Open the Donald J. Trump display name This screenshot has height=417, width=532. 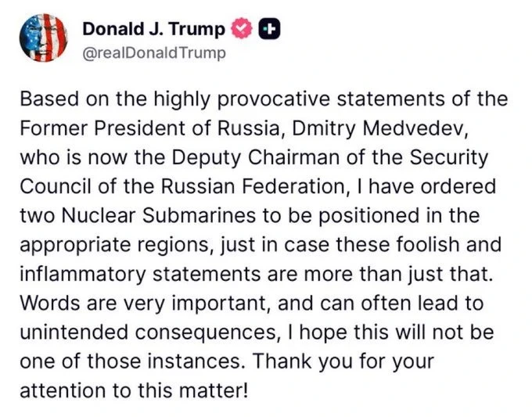click(153, 30)
